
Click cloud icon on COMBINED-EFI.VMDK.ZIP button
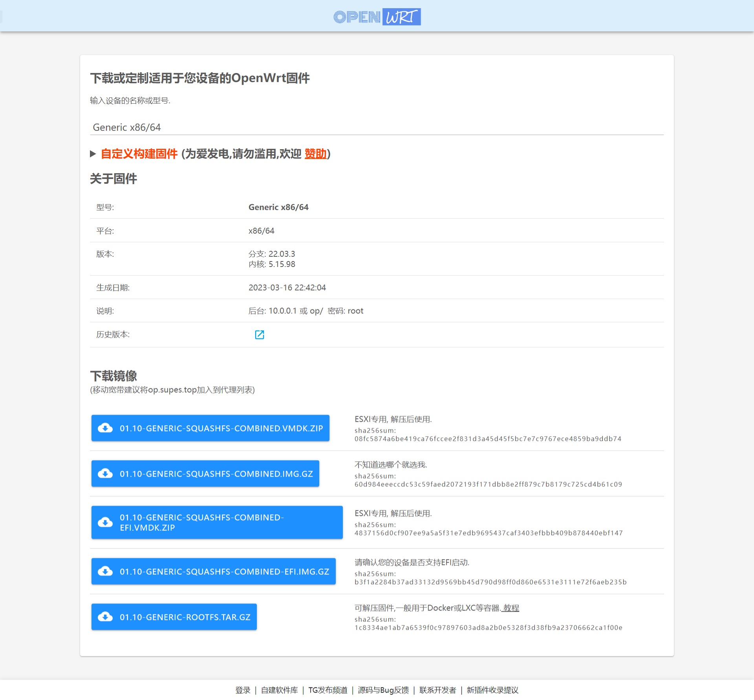click(105, 523)
